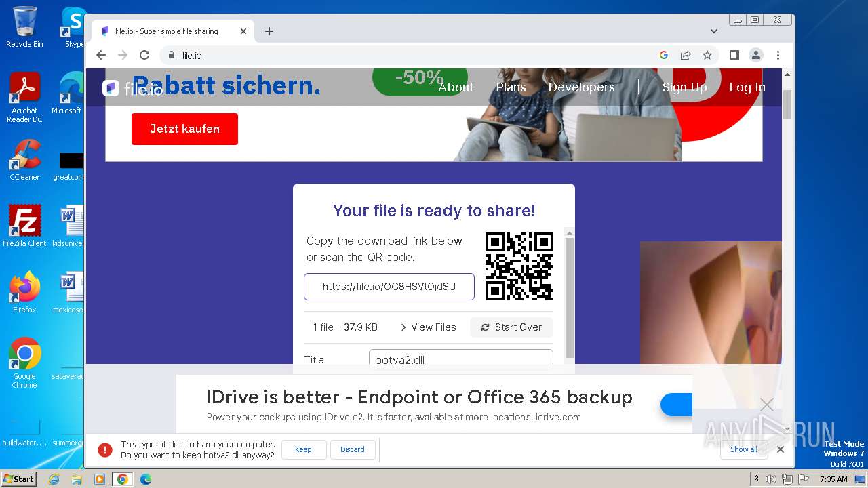Bookmark this page with the star
Viewport: 868px width, 488px height.
click(x=707, y=55)
